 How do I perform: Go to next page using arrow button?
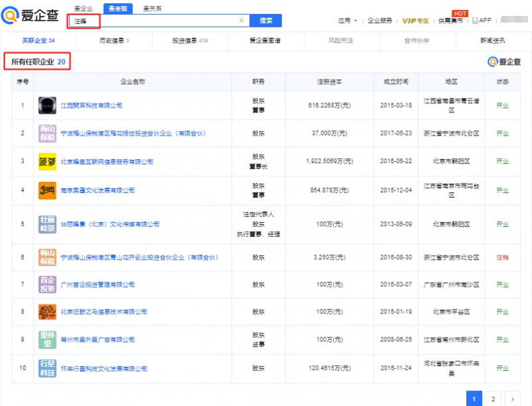[x=511, y=399]
